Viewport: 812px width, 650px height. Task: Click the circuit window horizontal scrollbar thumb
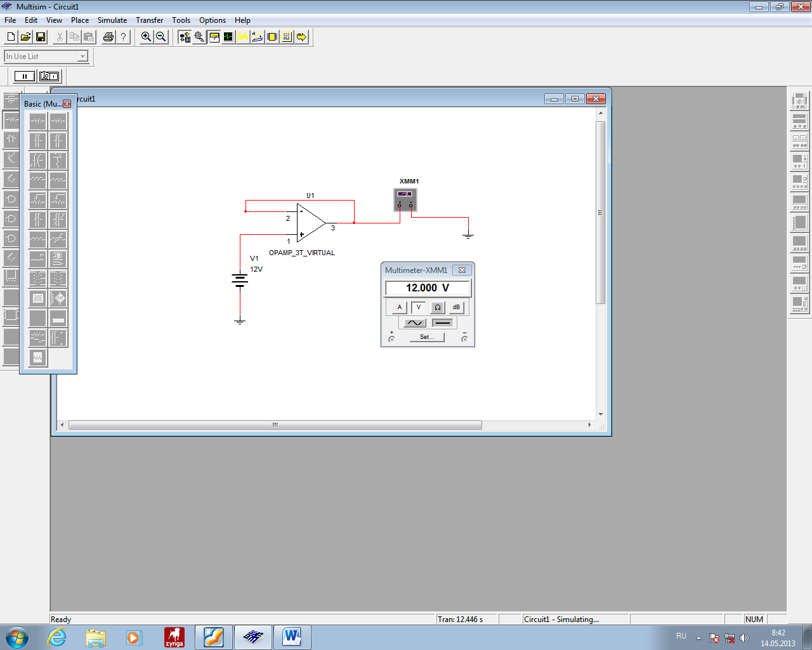coord(275,425)
